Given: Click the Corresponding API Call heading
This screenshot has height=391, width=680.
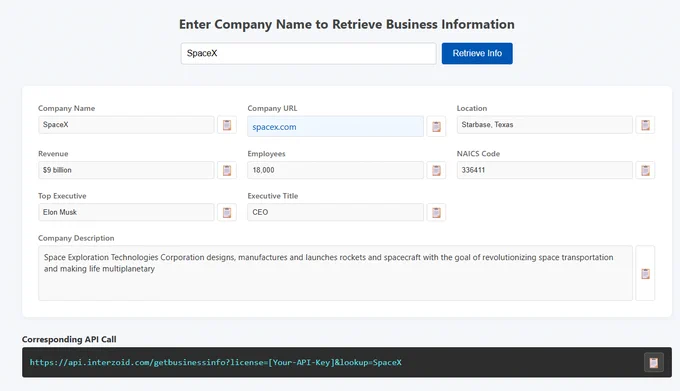Looking at the screenshot, I should 69,339.
